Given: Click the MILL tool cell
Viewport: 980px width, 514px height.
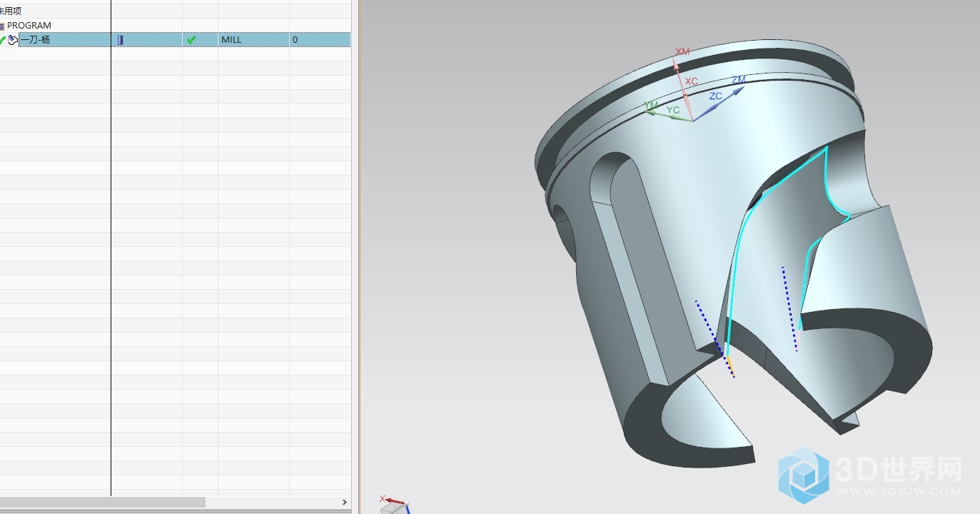Looking at the screenshot, I should click(x=253, y=40).
